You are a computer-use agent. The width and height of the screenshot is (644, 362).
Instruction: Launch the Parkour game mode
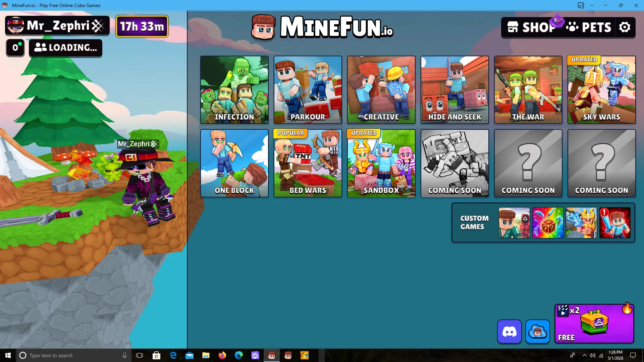tap(308, 90)
